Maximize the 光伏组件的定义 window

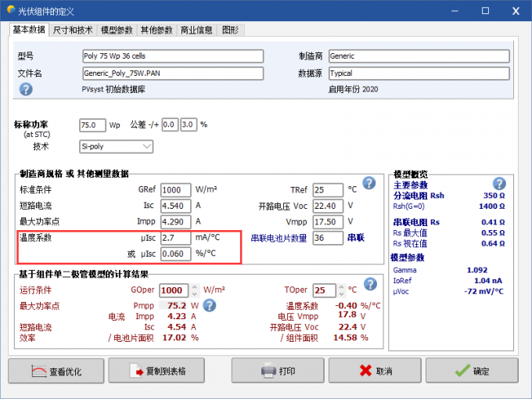[485, 11]
